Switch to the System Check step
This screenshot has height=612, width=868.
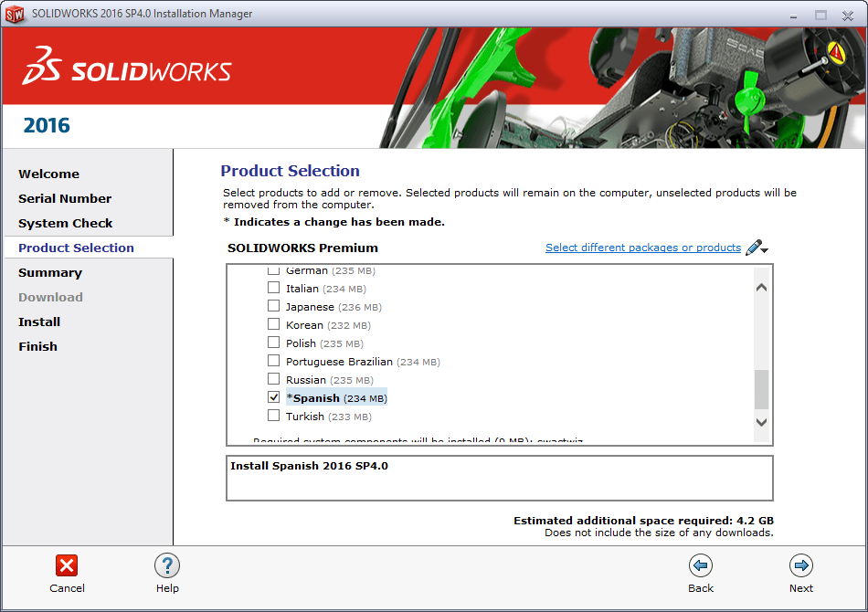click(x=65, y=224)
